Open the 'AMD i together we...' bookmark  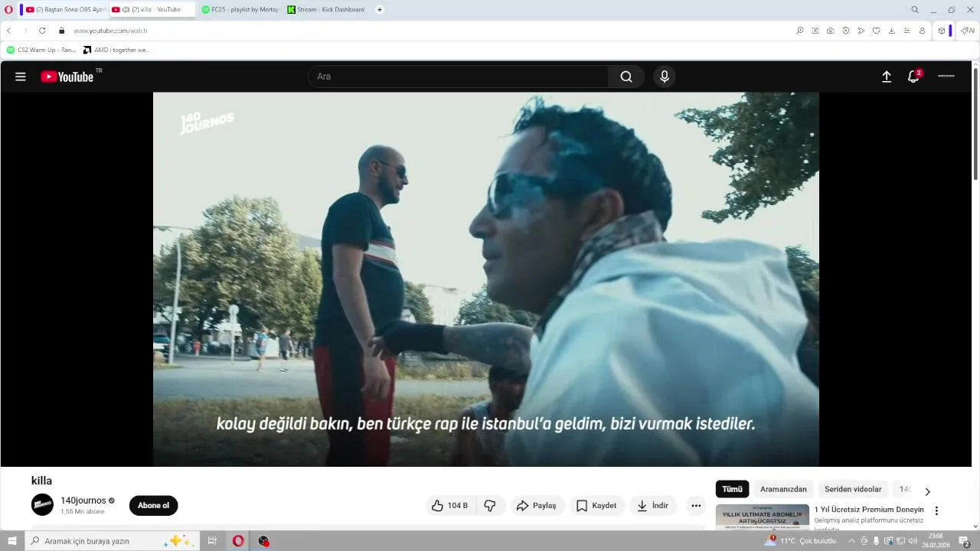[116, 50]
